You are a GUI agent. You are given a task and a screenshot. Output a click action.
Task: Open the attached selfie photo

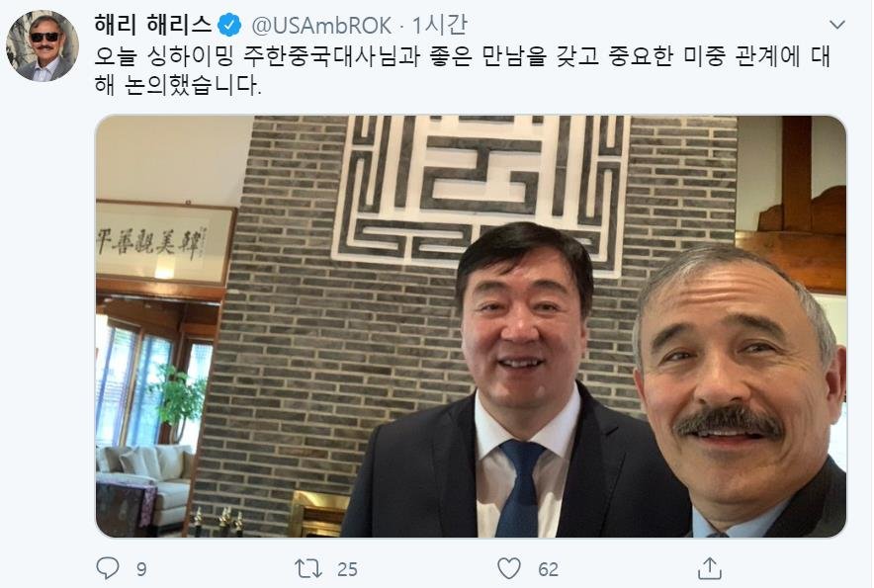[x=471, y=326]
